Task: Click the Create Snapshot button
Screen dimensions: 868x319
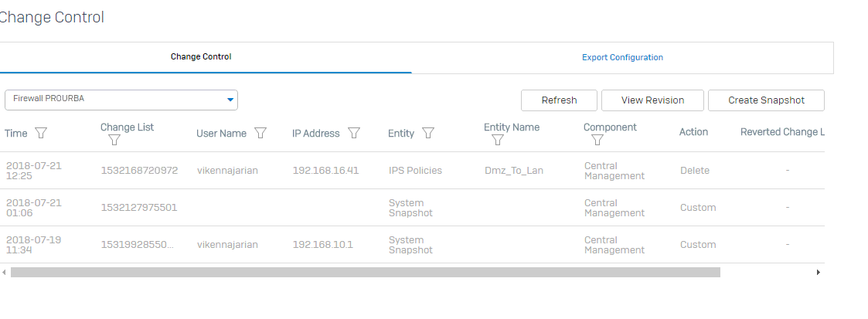Action: point(766,100)
